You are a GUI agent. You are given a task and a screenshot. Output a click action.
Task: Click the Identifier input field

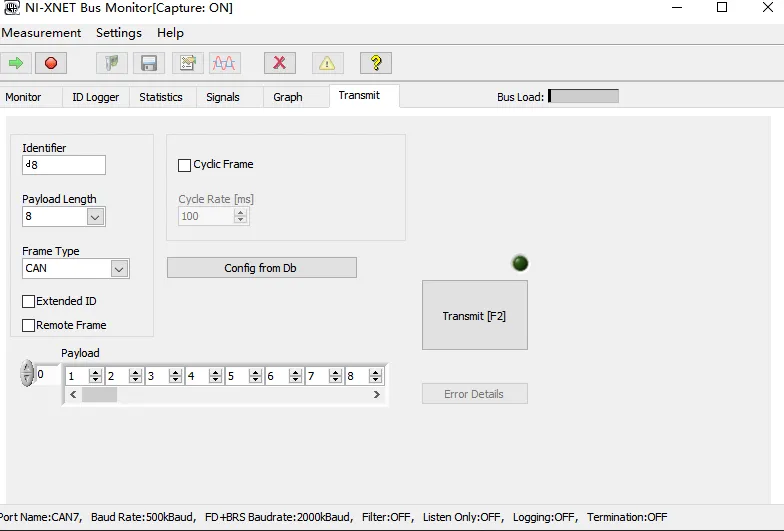(x=64, y=165)
